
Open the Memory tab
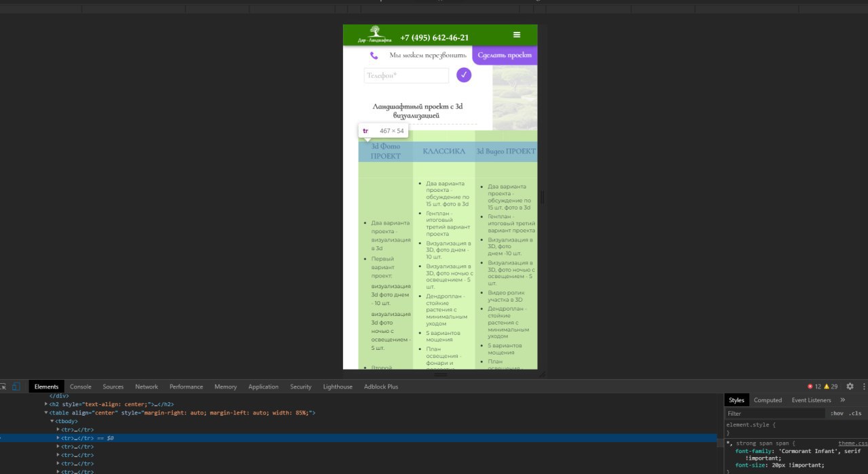[x=226, y=387]
